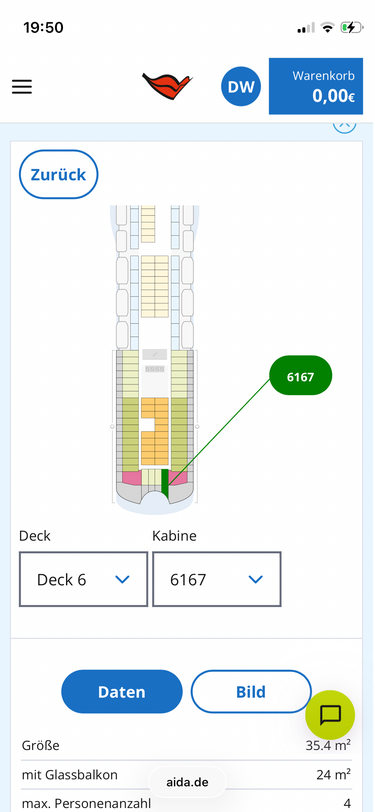Close the panel with the circled X icon
The height and width of the screenshot is (812, 375).
[x=344, y=127]
